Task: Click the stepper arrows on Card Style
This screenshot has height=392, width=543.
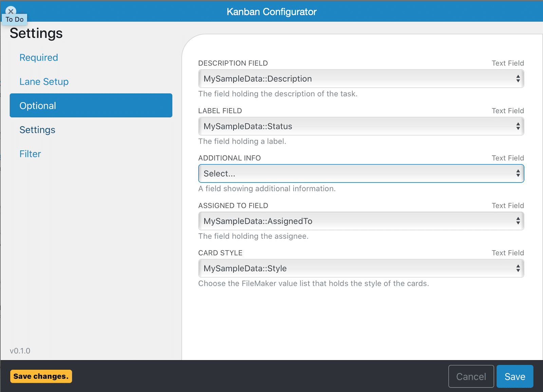Action: coord(518,268)
